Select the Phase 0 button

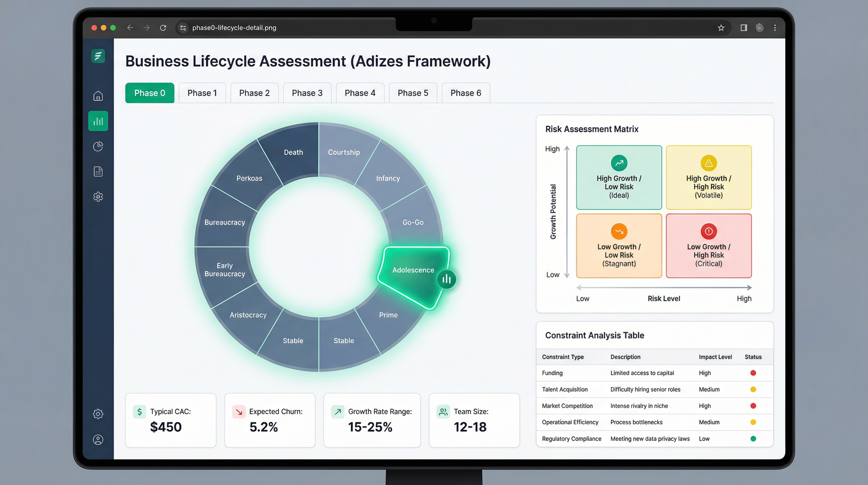click(149, 93)
